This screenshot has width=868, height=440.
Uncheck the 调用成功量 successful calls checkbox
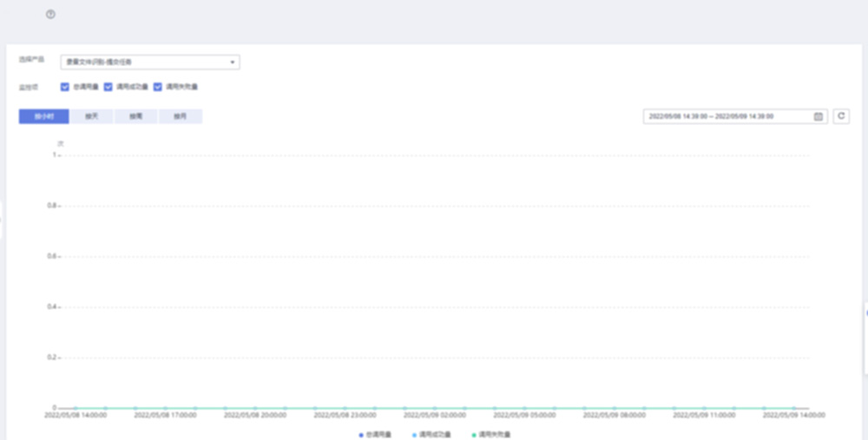click(108, 87)
